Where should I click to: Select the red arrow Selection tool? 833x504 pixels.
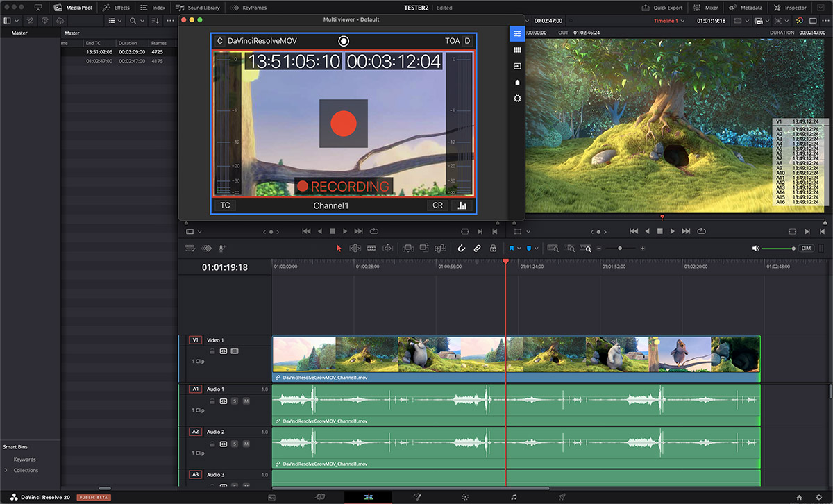click(339, 248)
